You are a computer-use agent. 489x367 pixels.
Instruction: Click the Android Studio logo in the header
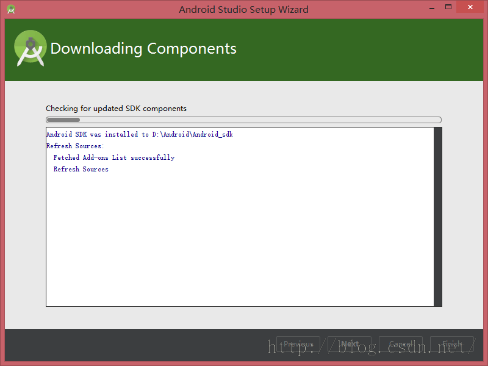[x=30, y=48]
